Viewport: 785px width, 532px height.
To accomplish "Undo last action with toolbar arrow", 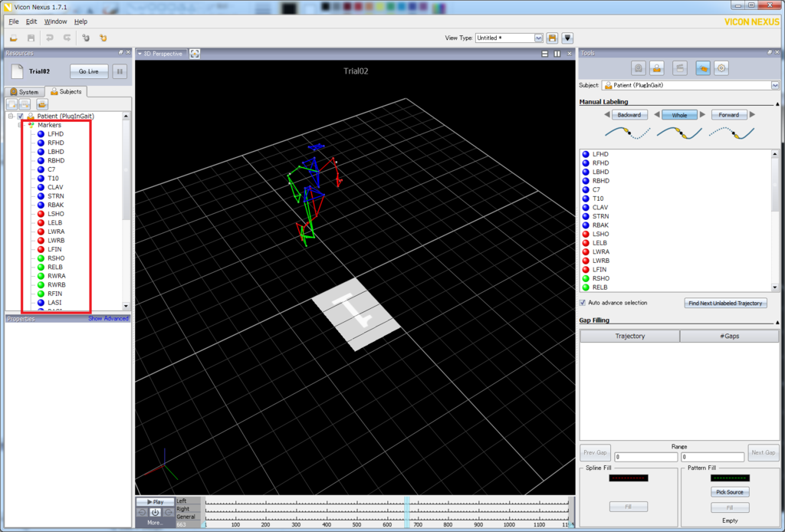I will (50, 38).
